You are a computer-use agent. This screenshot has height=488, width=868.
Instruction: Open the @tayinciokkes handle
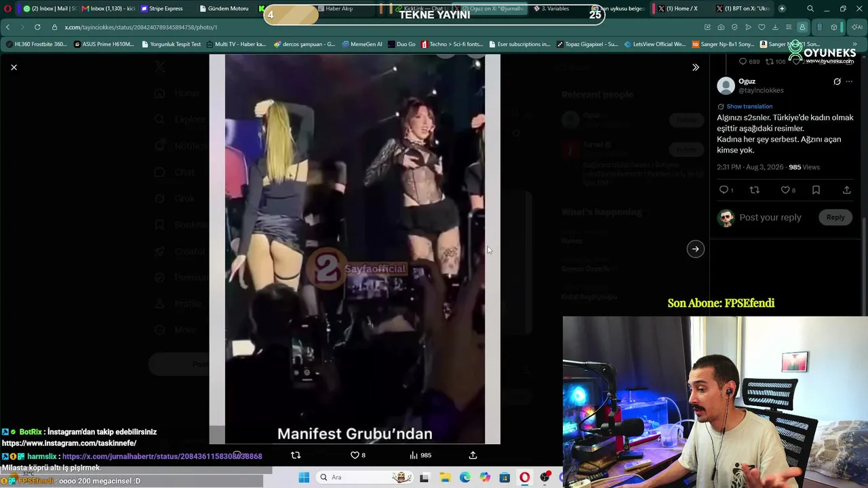pos(761,90)
